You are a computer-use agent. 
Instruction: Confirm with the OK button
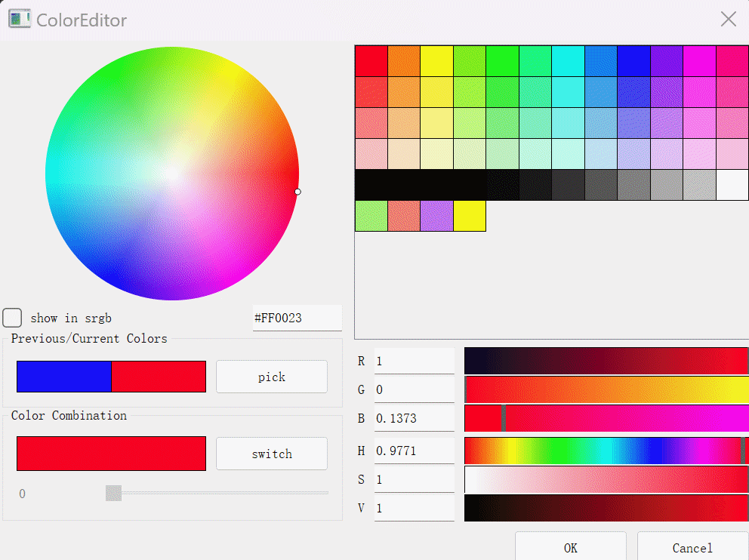(x=570, y=547)
